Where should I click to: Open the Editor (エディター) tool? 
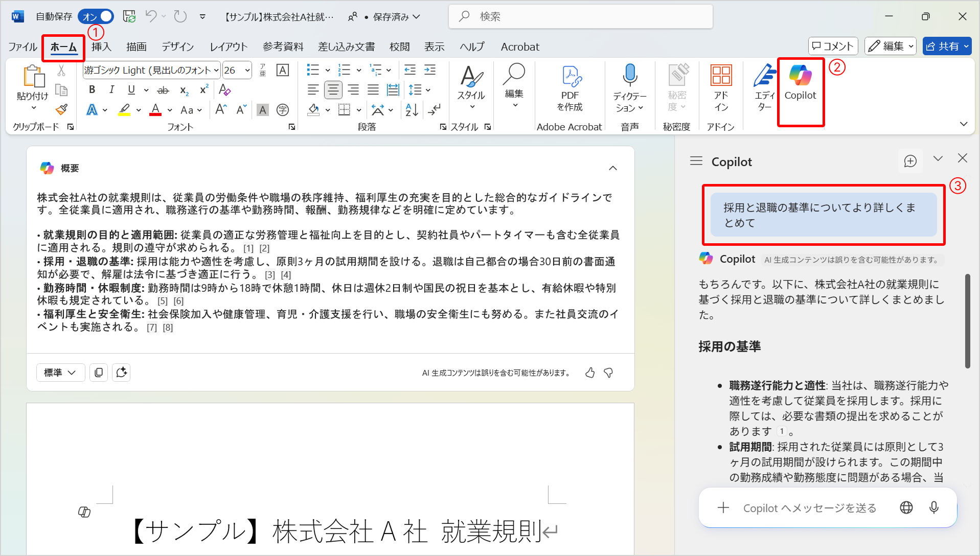coord(764,87)
